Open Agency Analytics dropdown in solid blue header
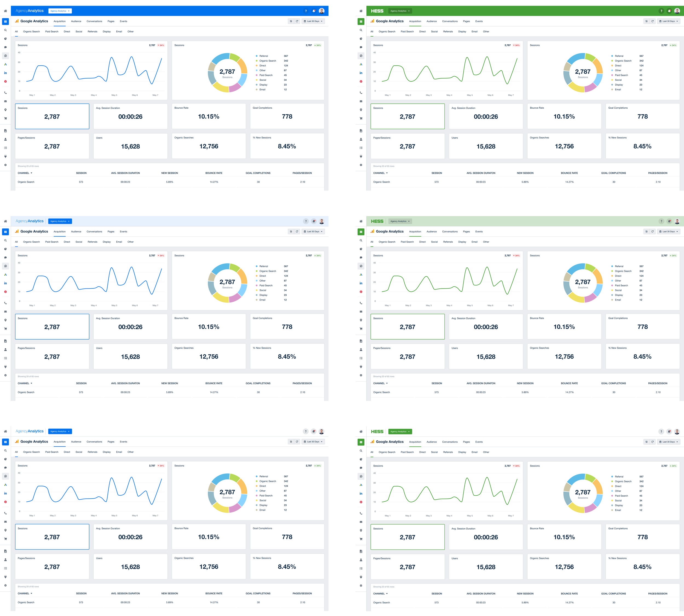This screenshot has height=616, width=684. click(60, 11)
